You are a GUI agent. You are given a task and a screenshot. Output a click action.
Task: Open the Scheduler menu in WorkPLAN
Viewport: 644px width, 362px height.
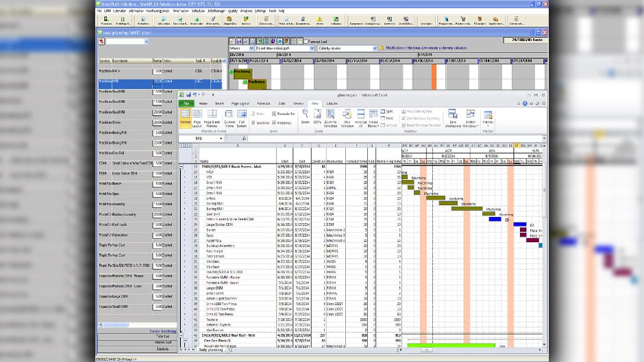click(198, 11)
